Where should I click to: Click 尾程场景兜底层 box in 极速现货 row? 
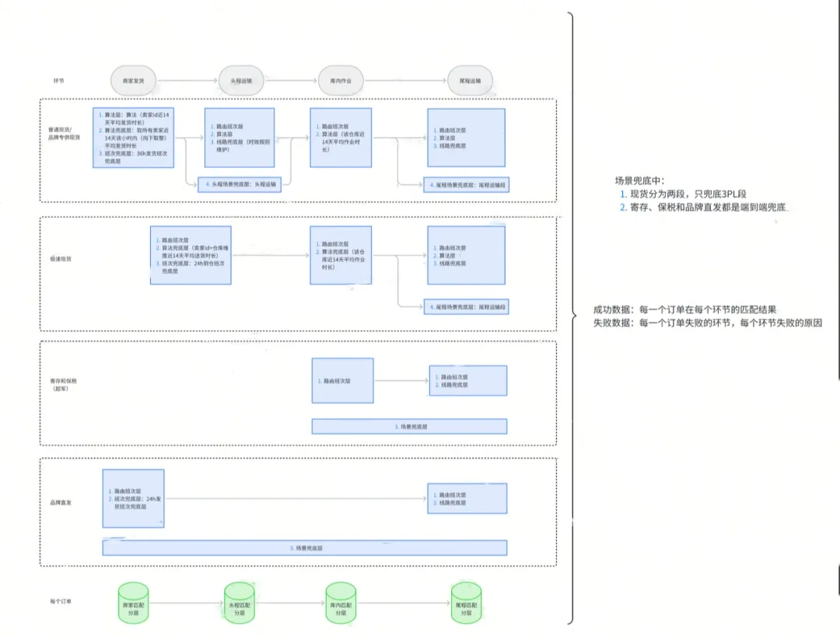pos(466,307)
